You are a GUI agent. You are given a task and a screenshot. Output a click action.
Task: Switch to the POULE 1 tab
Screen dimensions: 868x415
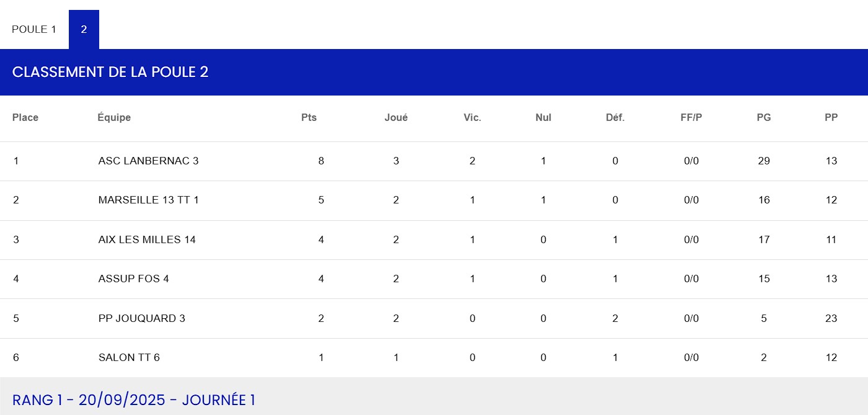pos(34,29)
